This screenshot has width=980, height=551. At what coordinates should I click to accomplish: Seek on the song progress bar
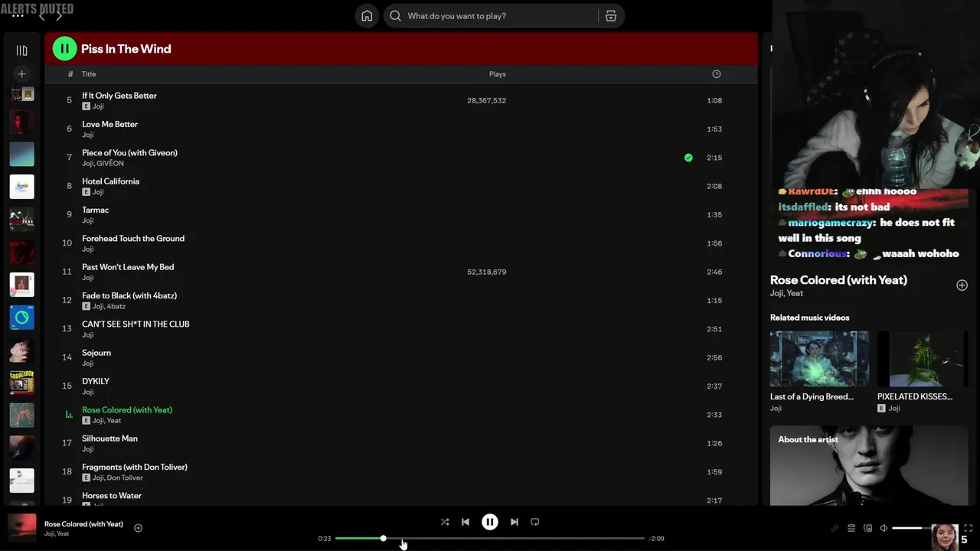[490, 539]
